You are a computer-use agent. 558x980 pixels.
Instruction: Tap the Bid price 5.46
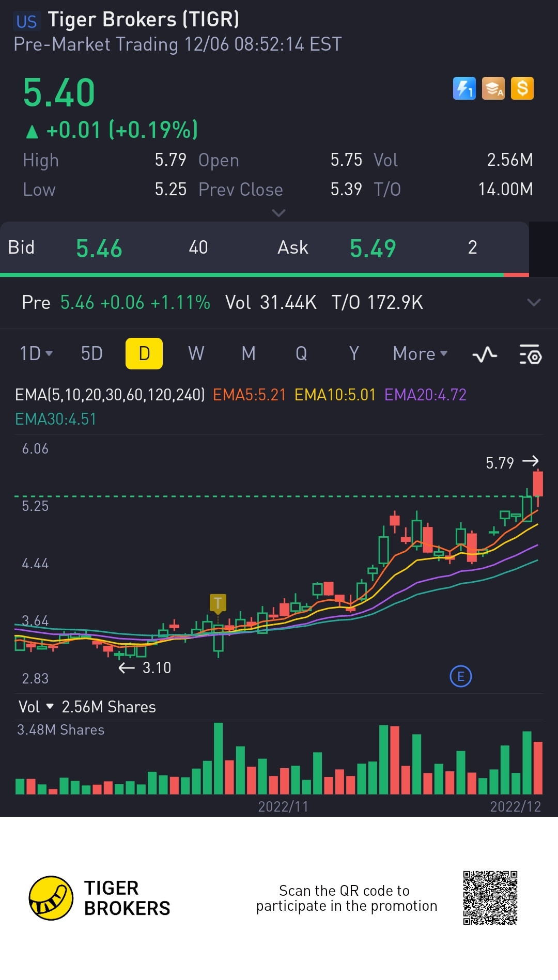point(99,248)
